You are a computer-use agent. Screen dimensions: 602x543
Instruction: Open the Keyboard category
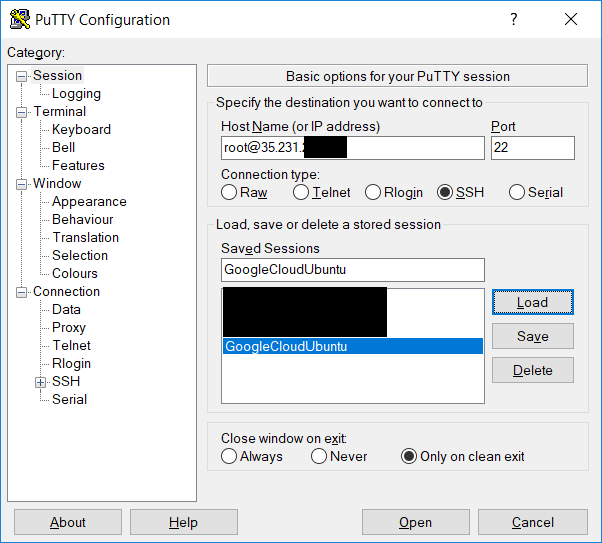81,129
